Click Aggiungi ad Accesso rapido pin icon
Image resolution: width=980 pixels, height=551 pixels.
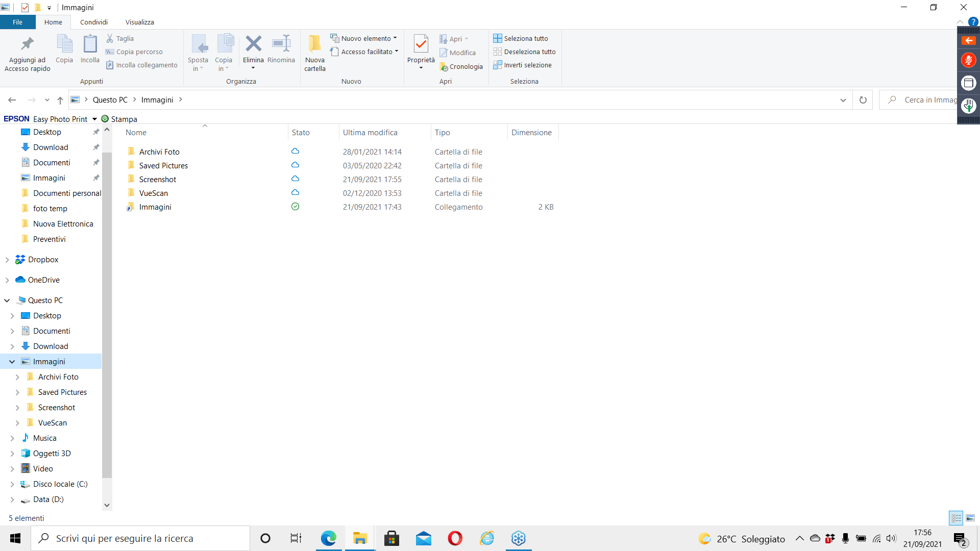coord(28,44)
